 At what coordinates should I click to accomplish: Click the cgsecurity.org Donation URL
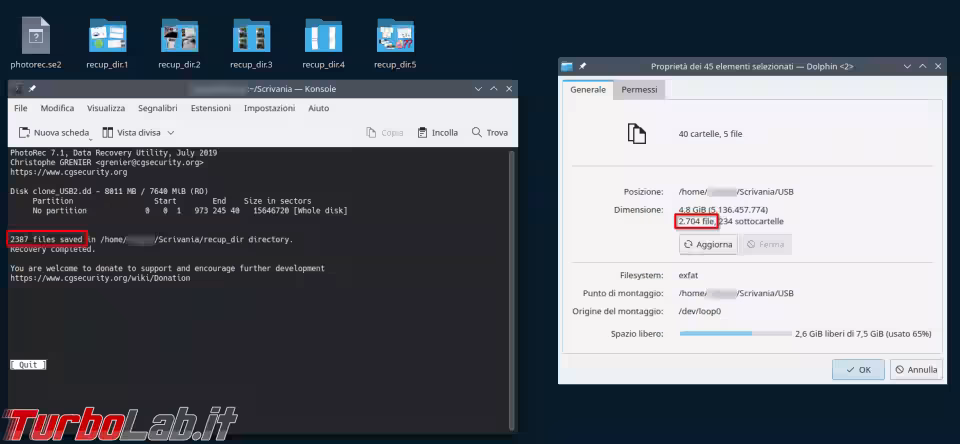click(100, 278)
